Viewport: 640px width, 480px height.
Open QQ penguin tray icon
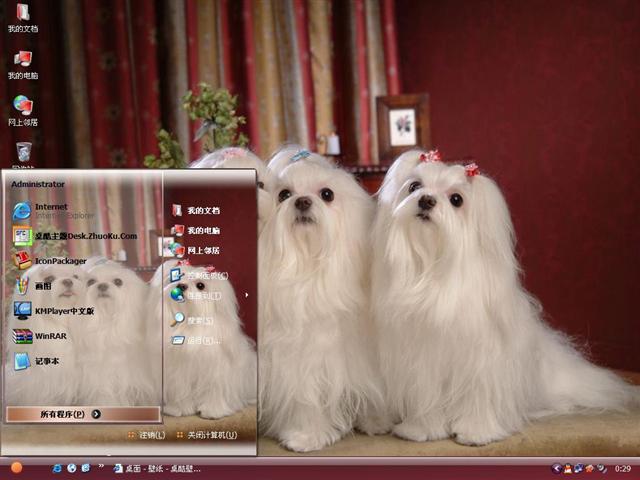(568, 469)
